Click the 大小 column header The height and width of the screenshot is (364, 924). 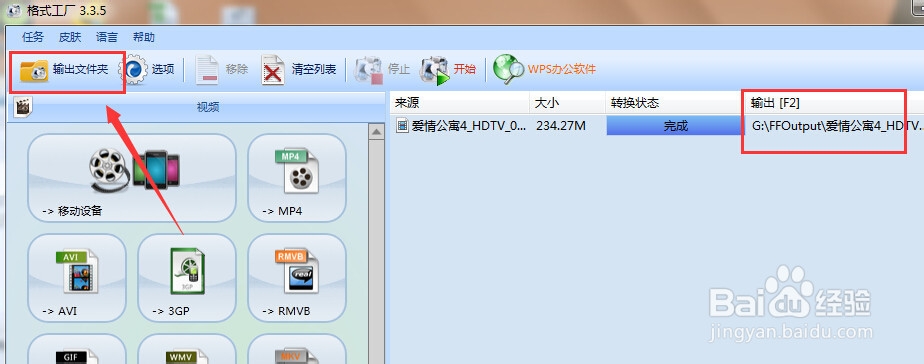(567, 103)
